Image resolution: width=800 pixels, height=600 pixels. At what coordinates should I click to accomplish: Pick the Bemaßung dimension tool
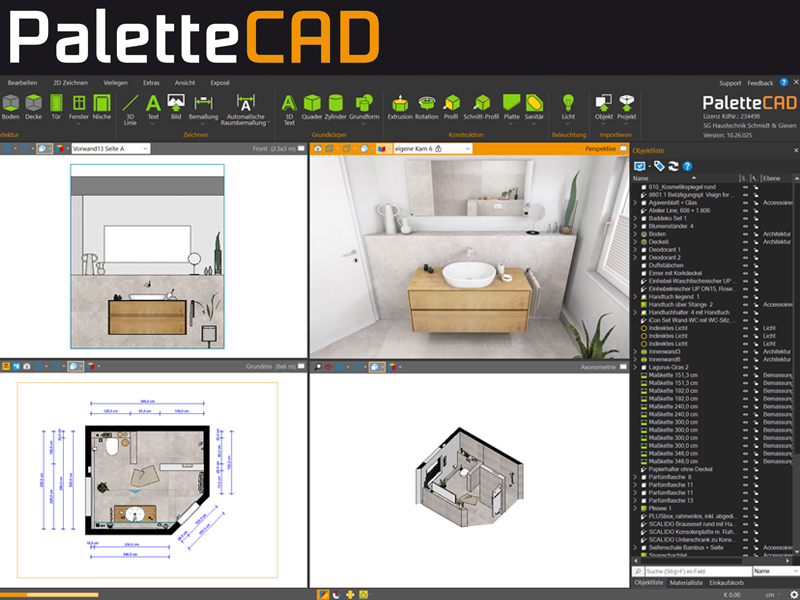[204, 107]
